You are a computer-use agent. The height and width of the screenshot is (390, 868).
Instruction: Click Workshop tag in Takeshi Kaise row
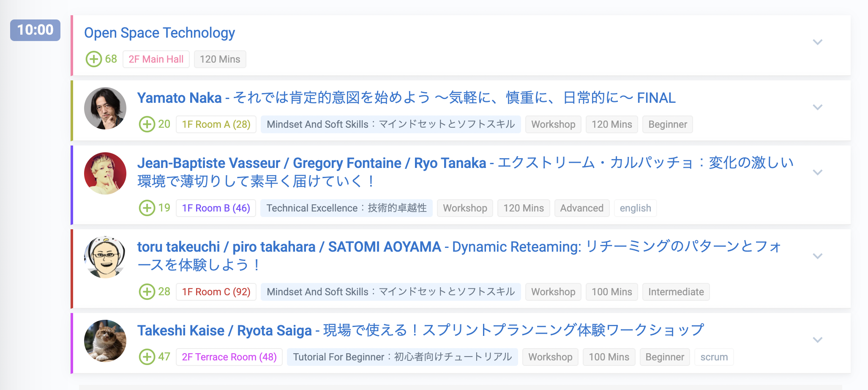[550, 357]
